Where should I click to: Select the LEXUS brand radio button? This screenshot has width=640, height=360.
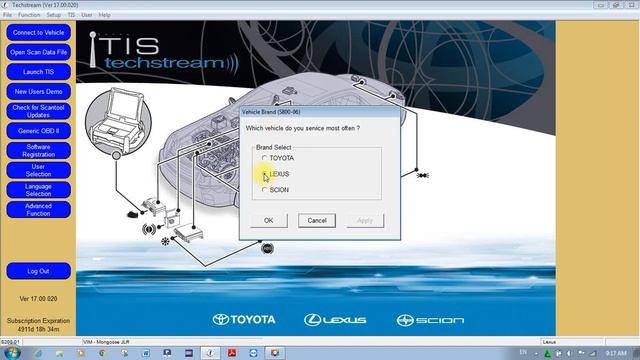coord(264,174)
